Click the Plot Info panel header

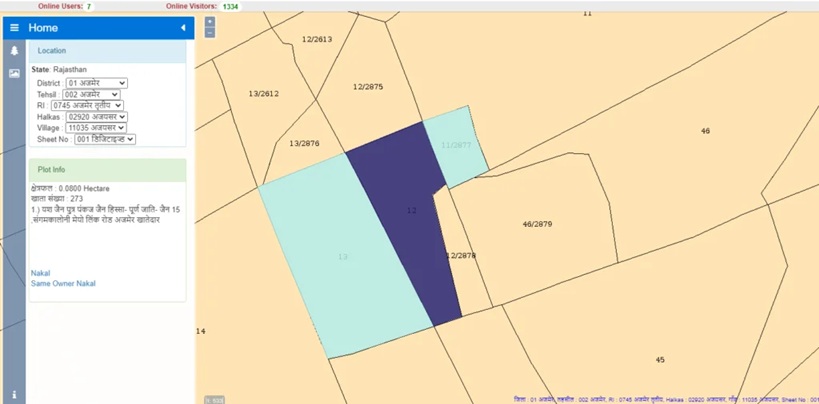[x=108, y=170]
